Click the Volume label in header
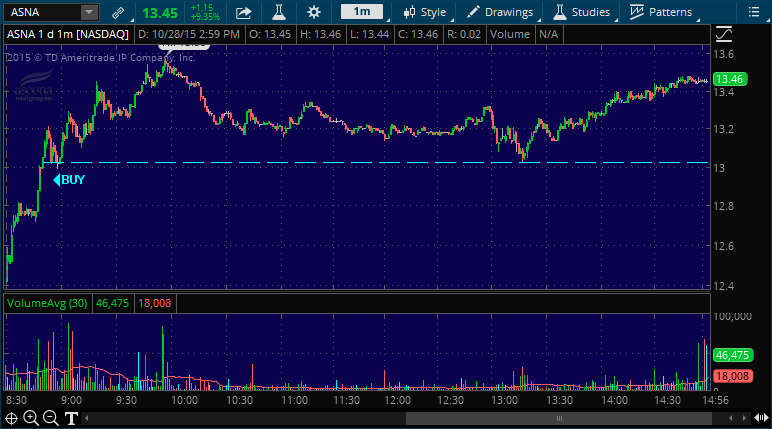 tap(510, 34)
